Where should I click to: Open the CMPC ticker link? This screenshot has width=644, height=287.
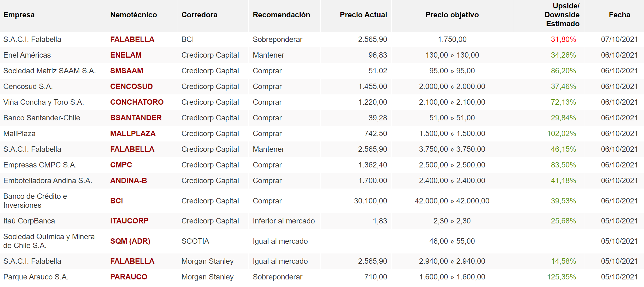[121, 165]
